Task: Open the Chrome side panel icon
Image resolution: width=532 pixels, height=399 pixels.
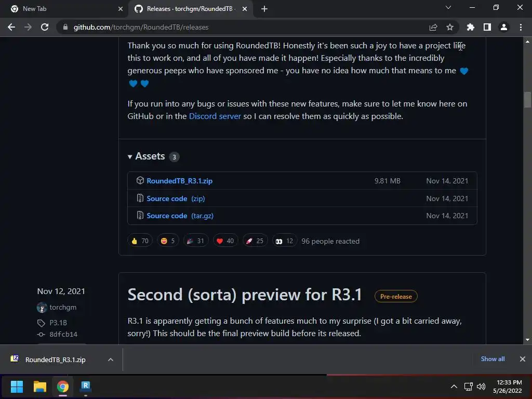Action: tap(487, 27)
